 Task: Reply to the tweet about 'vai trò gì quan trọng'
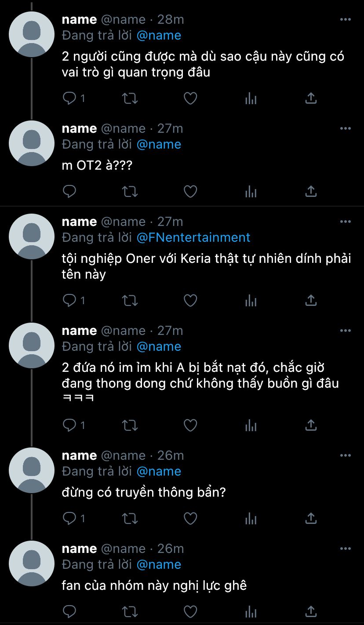(70, 98)
